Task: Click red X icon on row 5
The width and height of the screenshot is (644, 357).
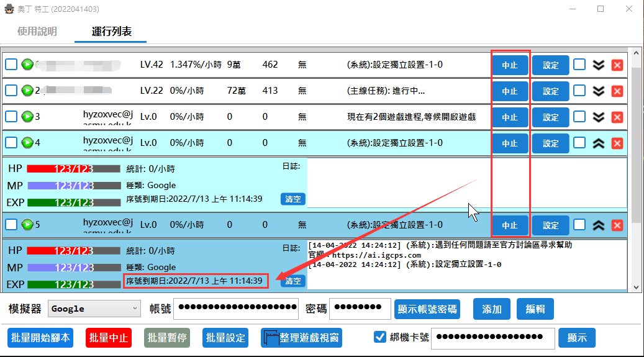Action: (x=617, y=225)
